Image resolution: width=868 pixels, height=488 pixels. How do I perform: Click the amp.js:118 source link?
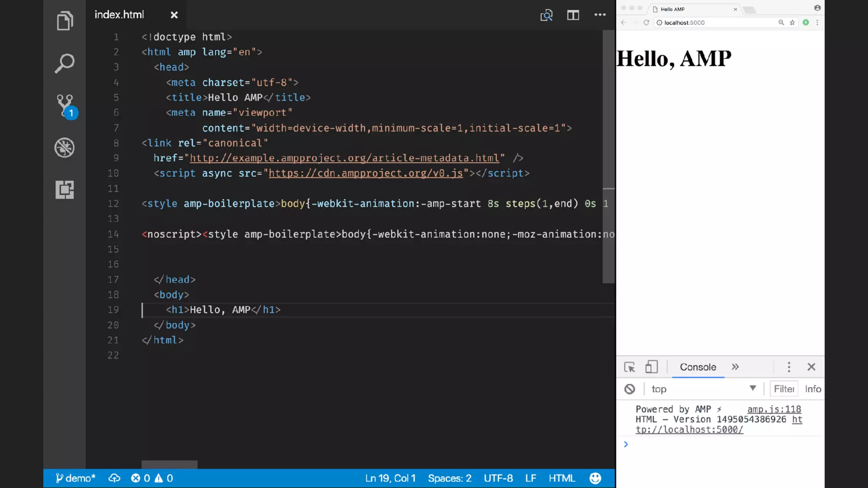point(774,409)
